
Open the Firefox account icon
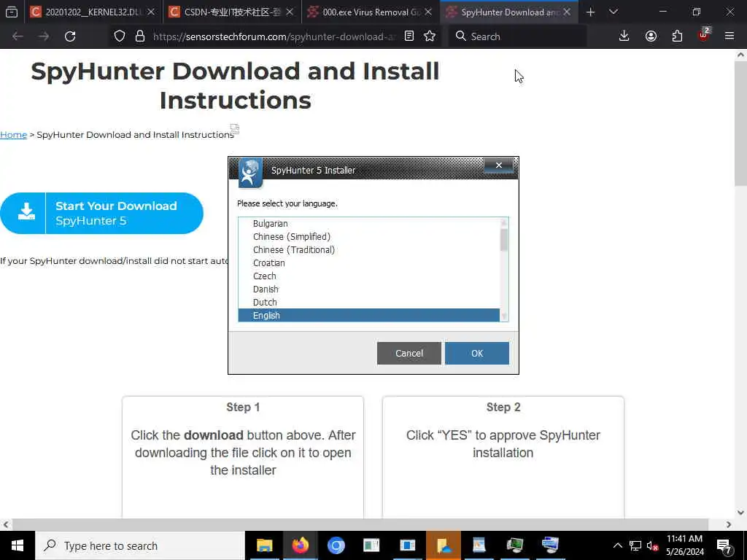coord(651,36)
